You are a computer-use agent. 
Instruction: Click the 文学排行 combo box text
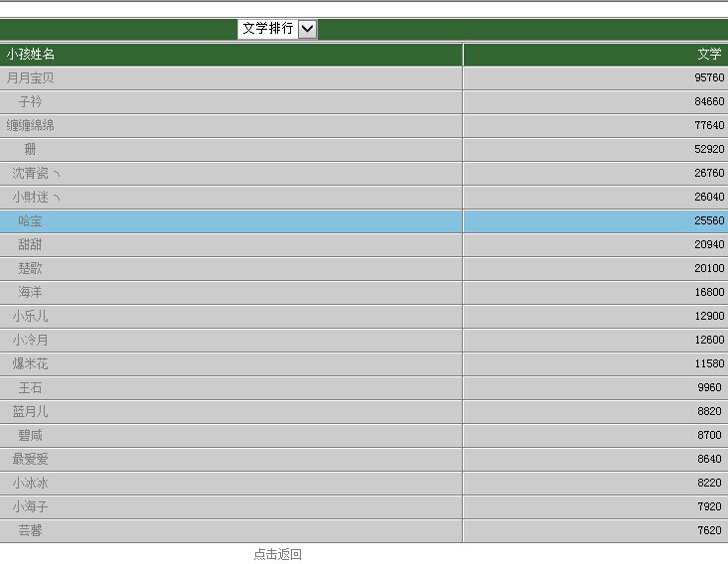[x=268, y=29]
